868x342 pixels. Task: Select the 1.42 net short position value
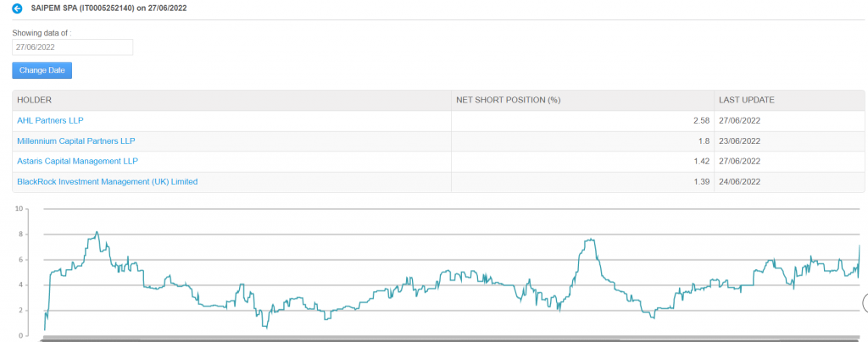tap(702, 162)
